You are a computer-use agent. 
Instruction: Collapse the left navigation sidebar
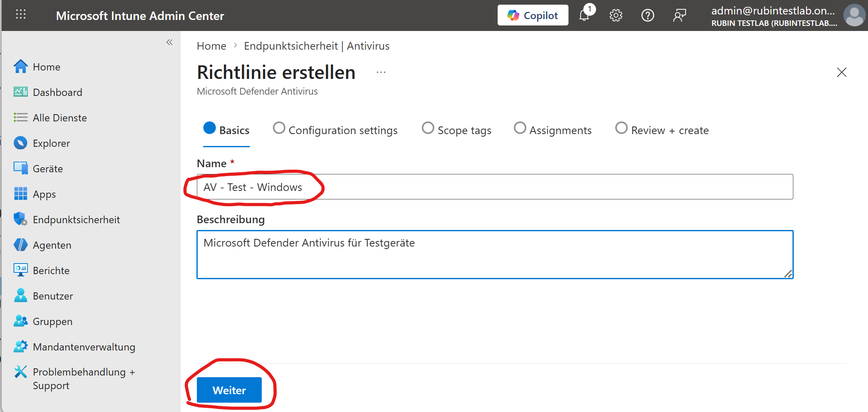pos(169,42)
